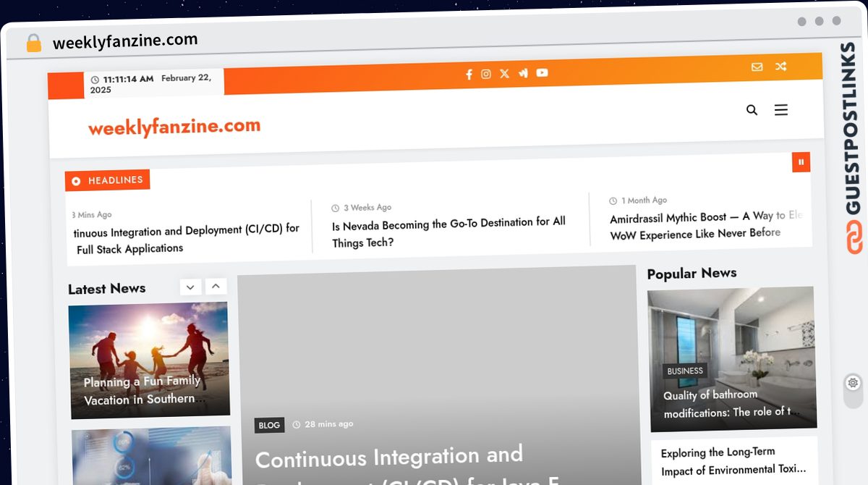Viewport: 868px width, 485px height.
Task: Open the Full Stack Applications headline
Action: 187,240
